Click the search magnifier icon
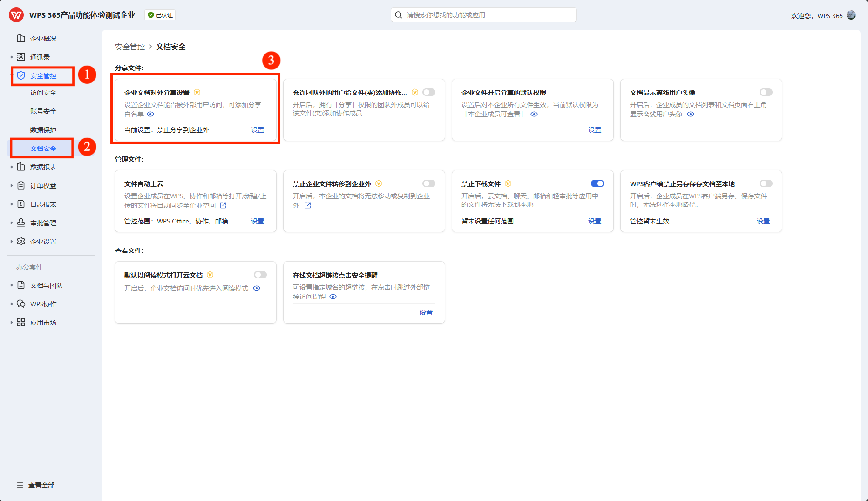The image size is (868, 501). coord(399,15)
